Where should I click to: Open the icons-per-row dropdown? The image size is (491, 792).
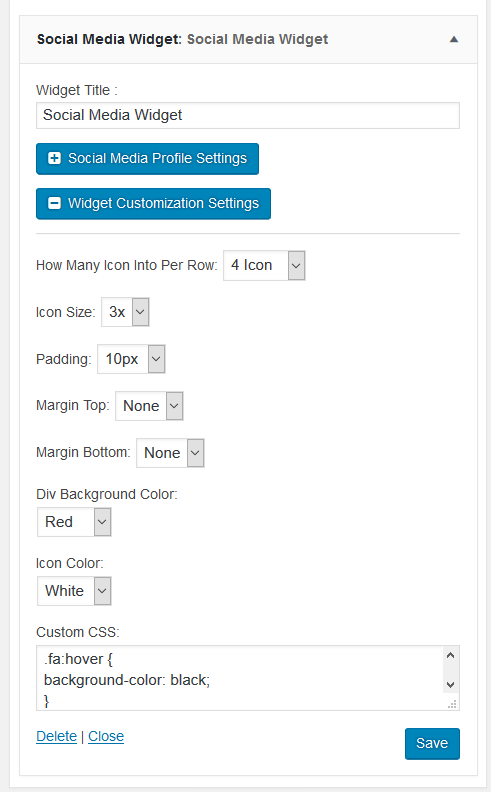pyautogui.click(x=264, y=265)
